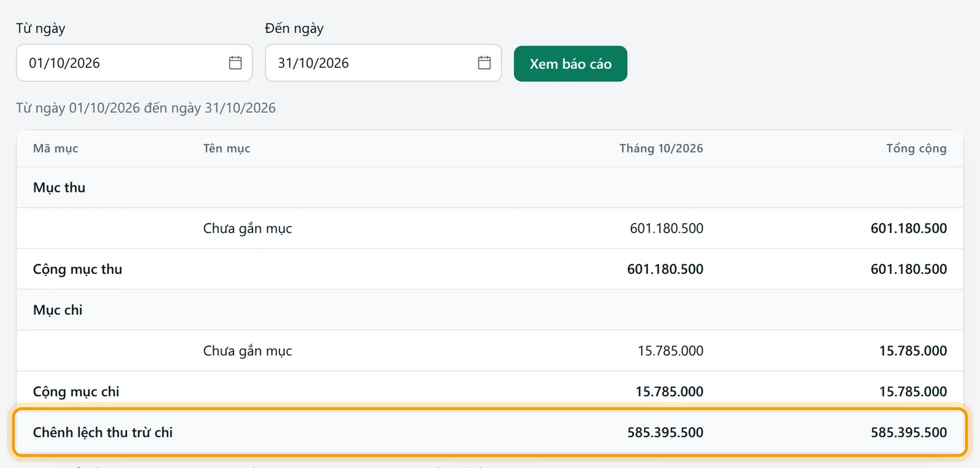Click the Cộng mục chi label
The width and height of the screenshot is (980, 468).
76,391
